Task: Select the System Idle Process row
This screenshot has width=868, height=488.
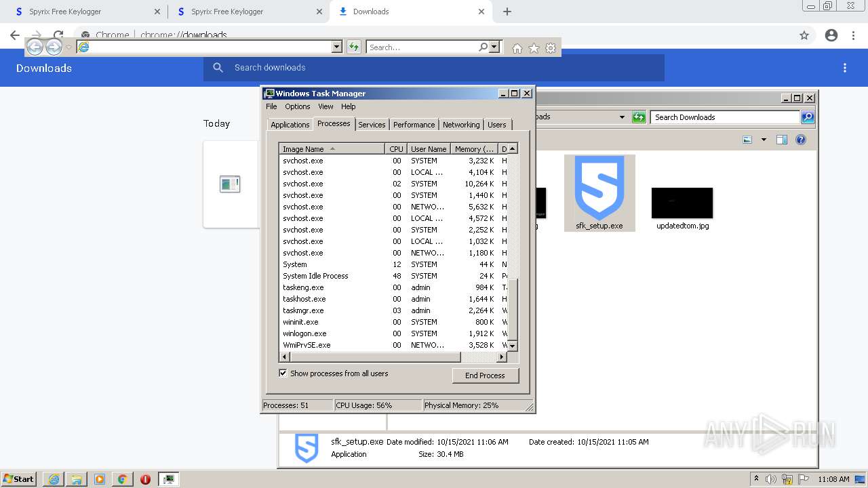Action: click(393, 276)
